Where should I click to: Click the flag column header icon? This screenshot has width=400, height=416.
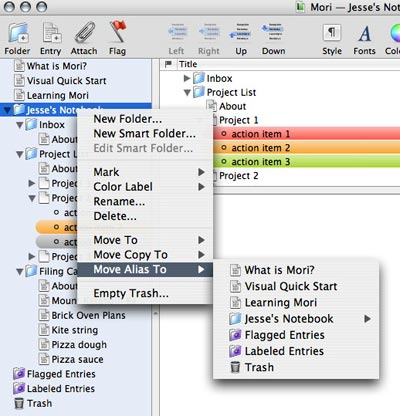pos(168,64)
